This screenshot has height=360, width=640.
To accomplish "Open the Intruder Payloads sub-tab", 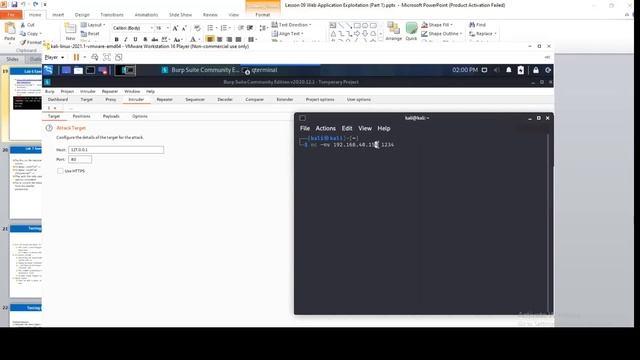I will tap(111, 116).
